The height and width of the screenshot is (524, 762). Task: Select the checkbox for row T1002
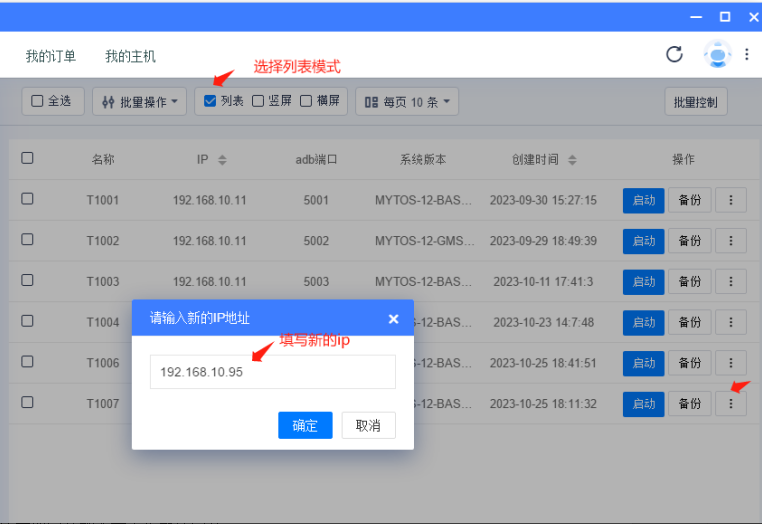(x=27, y=240)
